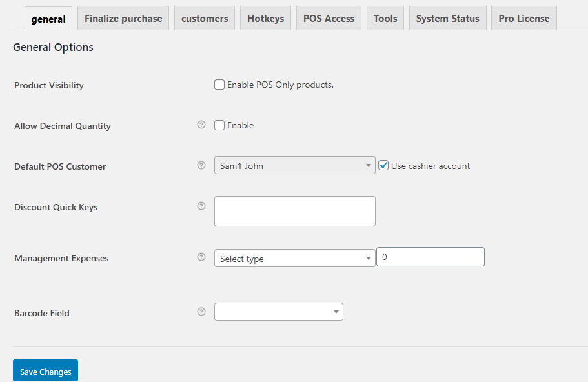Click the question mark icon next to Discount Quick Keys
Screen dimensions: 588x382
(x=201, y=206)
